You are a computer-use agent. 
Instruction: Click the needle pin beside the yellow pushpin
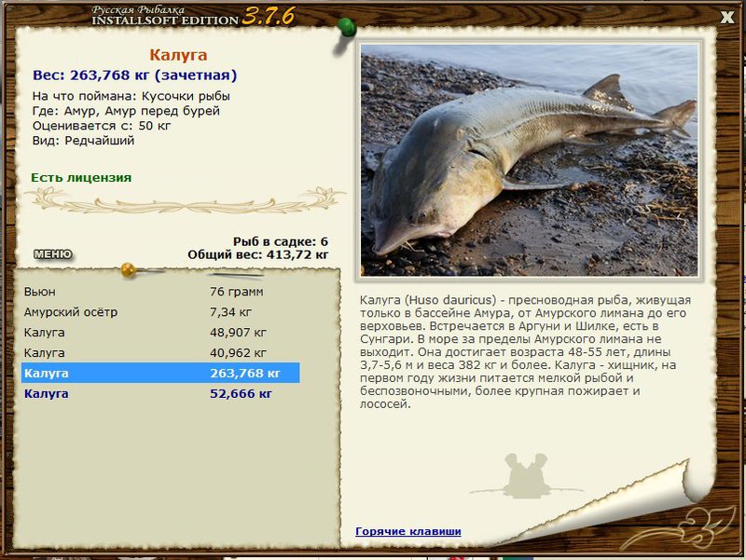[x=236, y=274]
